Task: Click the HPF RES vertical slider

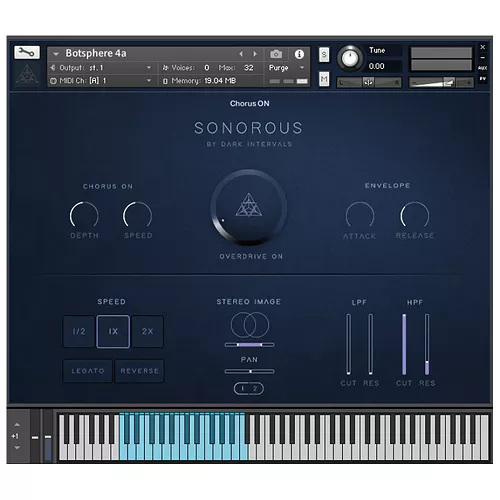Action: click(427, 344)
